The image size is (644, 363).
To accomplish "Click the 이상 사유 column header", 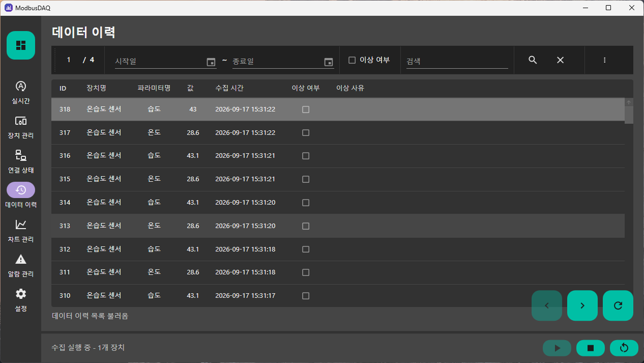I will (350, 88).
